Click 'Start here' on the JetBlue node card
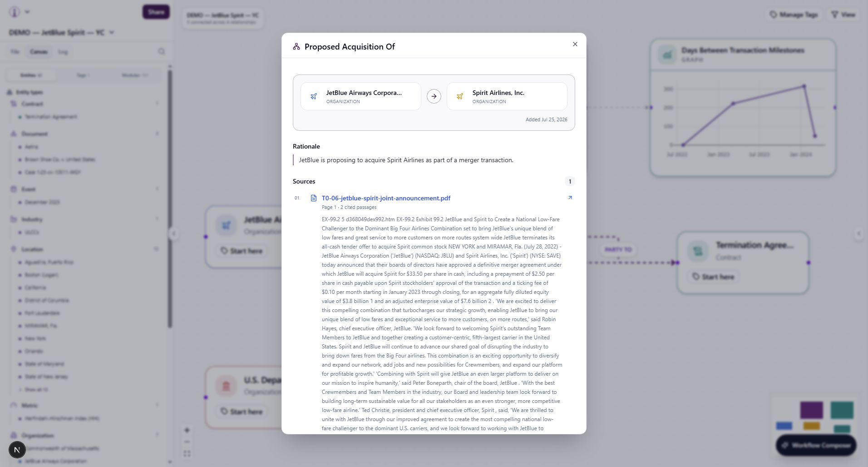This screenshot has width=868, height=467. (242, 251)
